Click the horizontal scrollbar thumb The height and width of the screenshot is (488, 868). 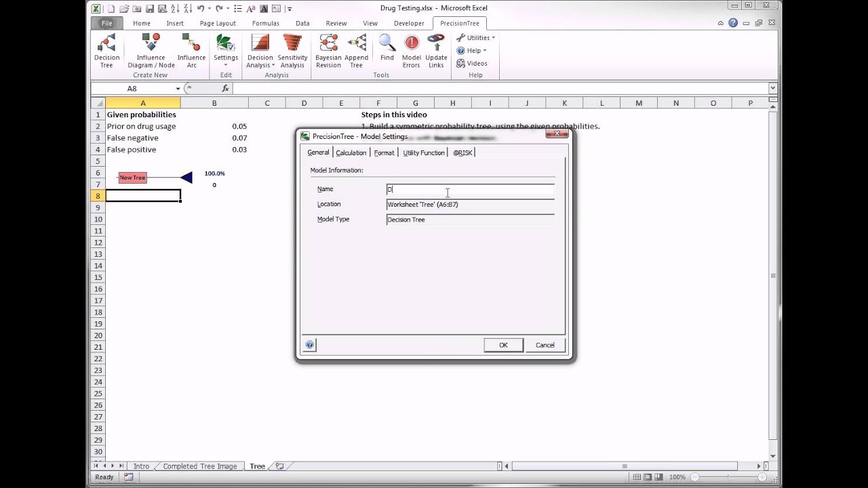[625, 466]
